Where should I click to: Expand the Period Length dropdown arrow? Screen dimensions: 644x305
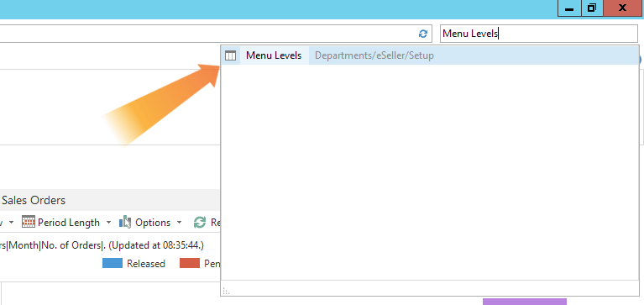[x=109, y=223]
